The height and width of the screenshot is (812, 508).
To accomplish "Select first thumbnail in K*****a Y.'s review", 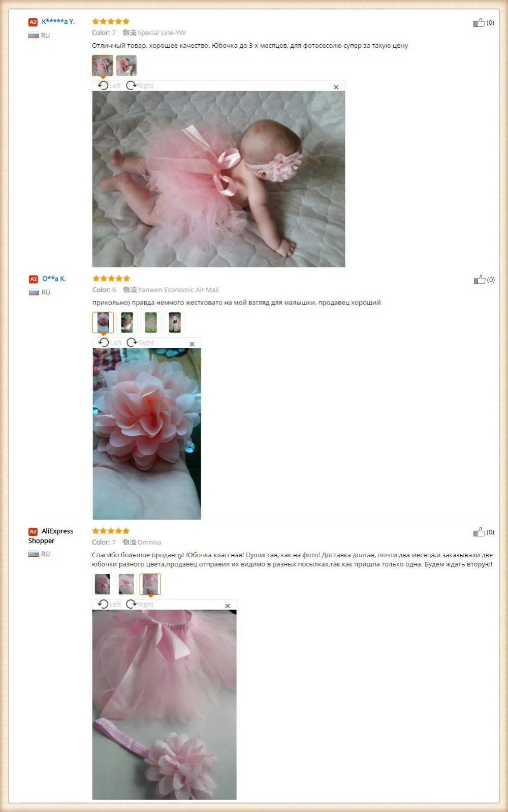I will (103, 66).
